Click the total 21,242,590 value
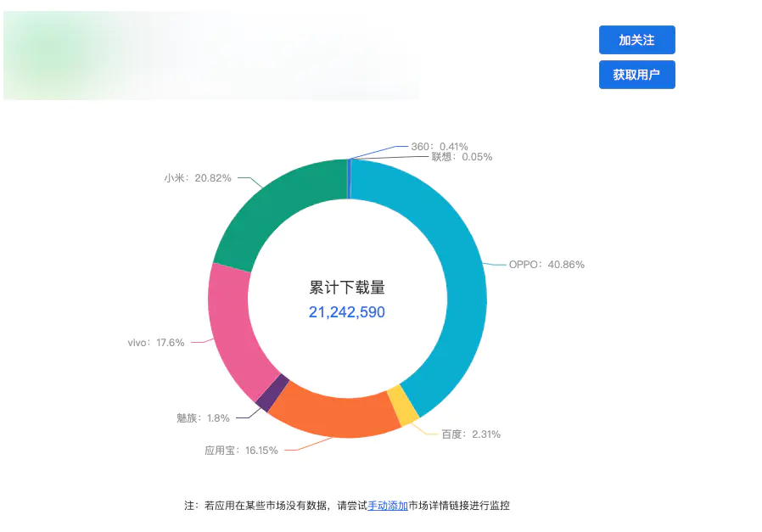Viewport: 762px width, 532px height. click(347, 312)
